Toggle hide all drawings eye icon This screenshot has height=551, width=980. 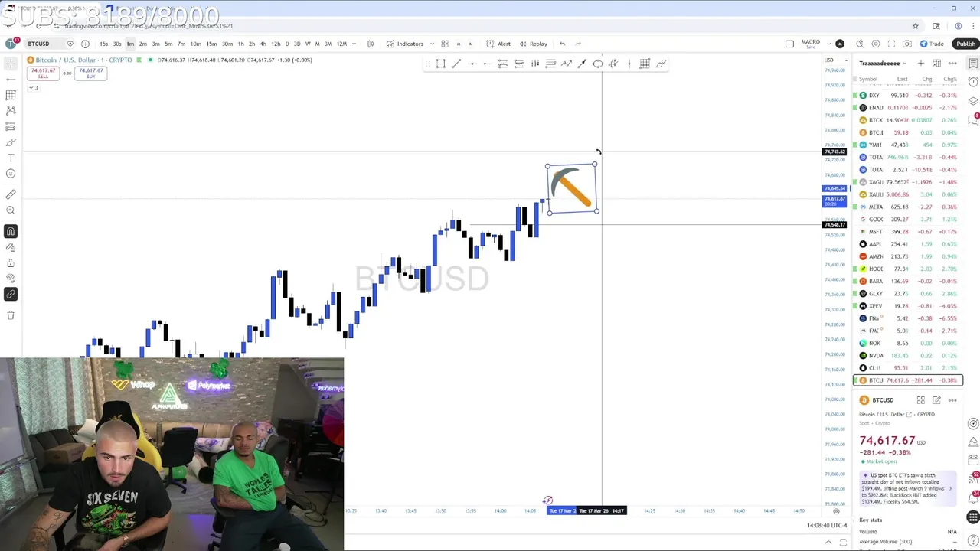11,279
